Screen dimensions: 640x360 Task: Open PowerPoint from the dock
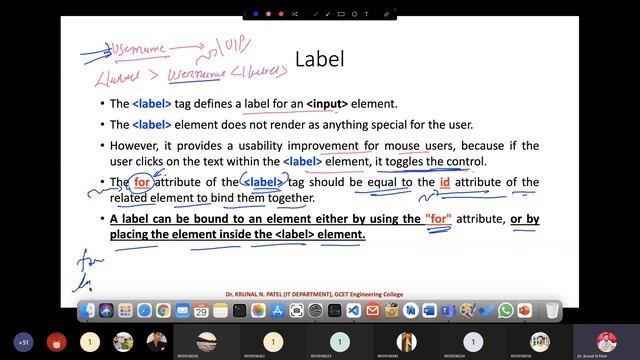click(x=524, y=311)
